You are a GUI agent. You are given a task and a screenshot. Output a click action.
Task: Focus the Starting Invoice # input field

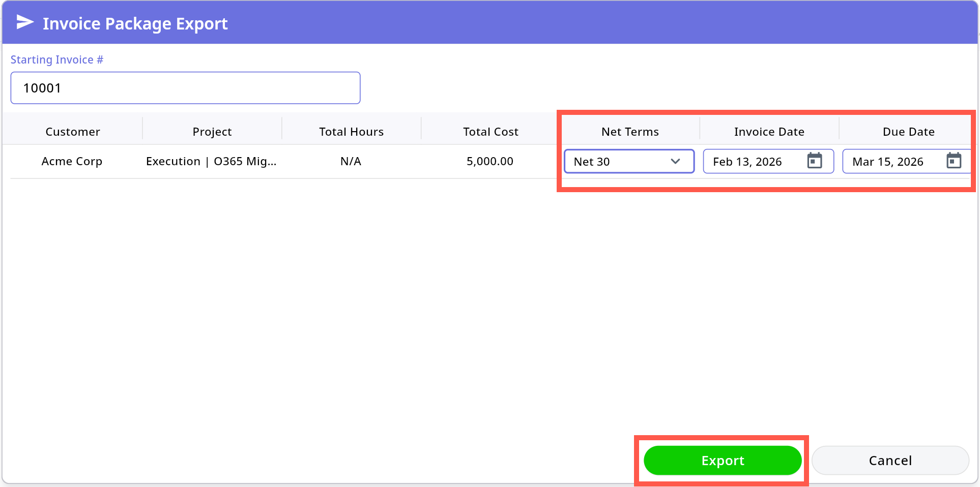click(185, 88)
